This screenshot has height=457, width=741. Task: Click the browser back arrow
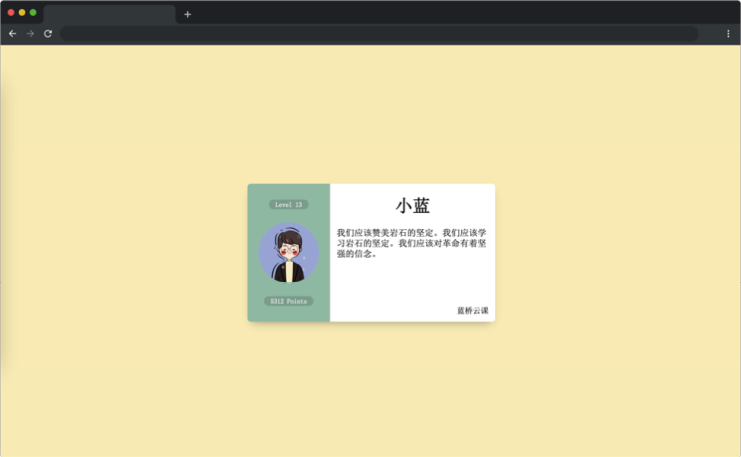(12, 33)
